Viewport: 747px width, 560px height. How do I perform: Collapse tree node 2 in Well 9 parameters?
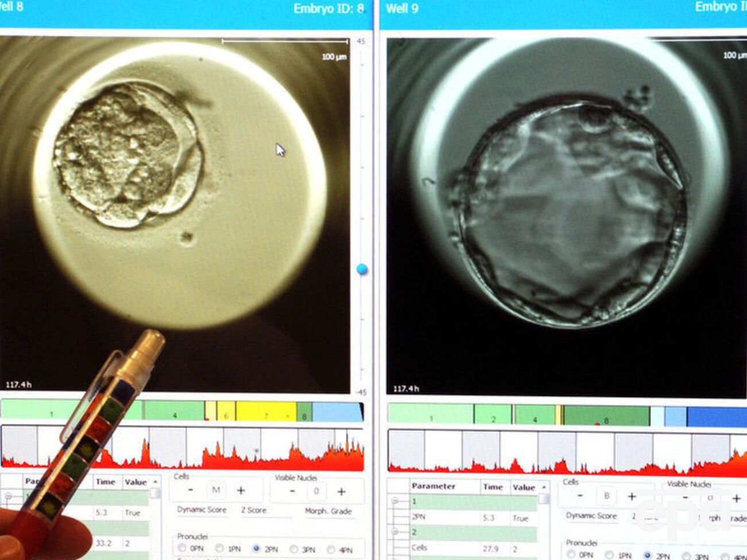click(395, 532)
